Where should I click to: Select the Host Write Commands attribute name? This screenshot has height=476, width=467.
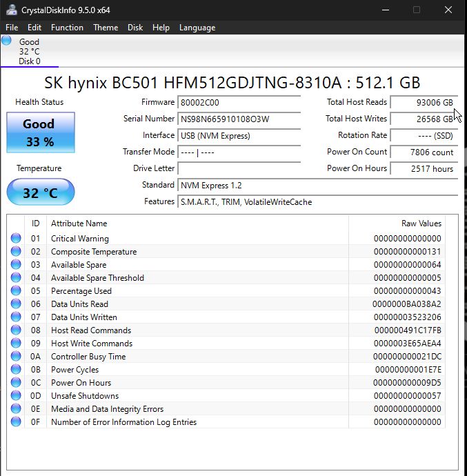tap(92, 344)
